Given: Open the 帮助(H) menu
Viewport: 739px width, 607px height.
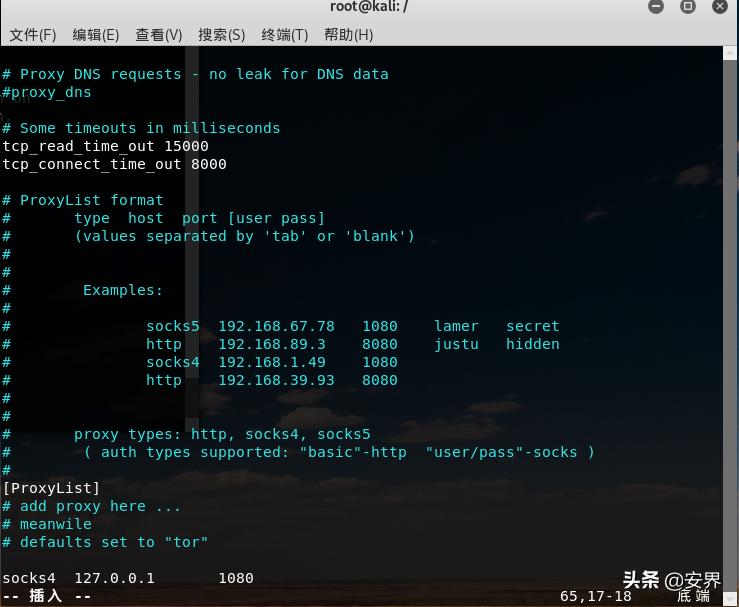Looking at the screenshot, I should click(348, 35).
